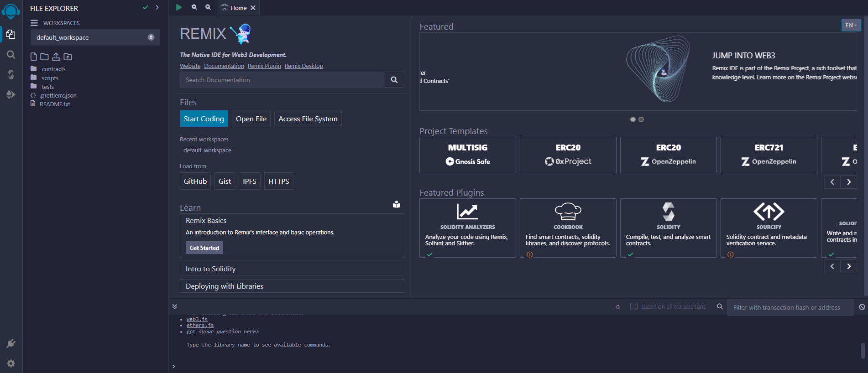Select the first featured carousel dot
Viewport: 868px width, 373px height.
[633, 119]
